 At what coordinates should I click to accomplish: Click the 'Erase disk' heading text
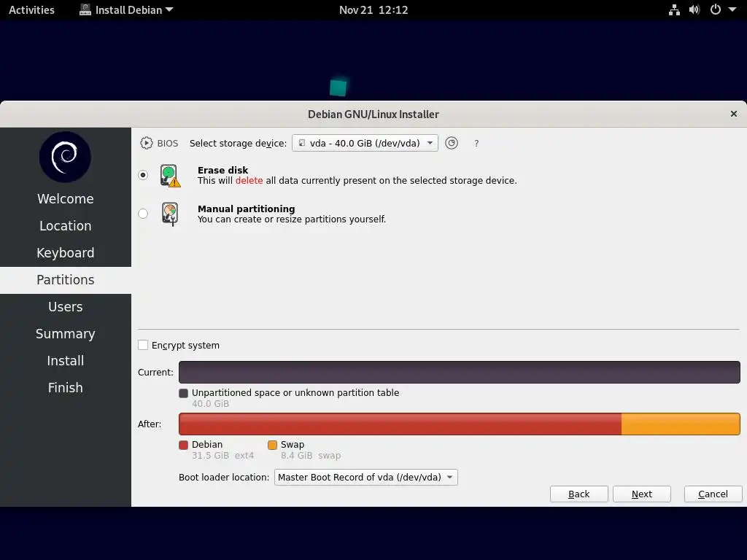pos(223,170)
